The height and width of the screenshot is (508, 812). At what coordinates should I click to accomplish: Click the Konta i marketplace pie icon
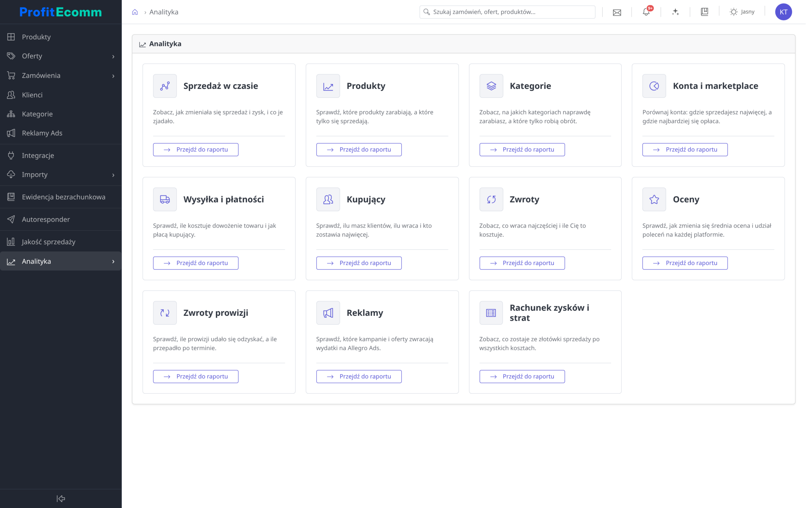(654, 86)
